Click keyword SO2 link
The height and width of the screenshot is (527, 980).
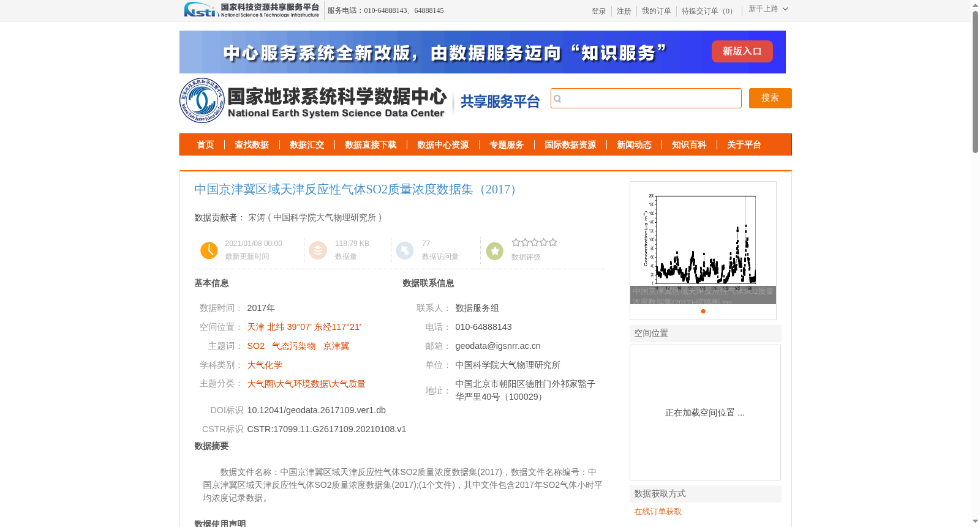pos(256,346)
